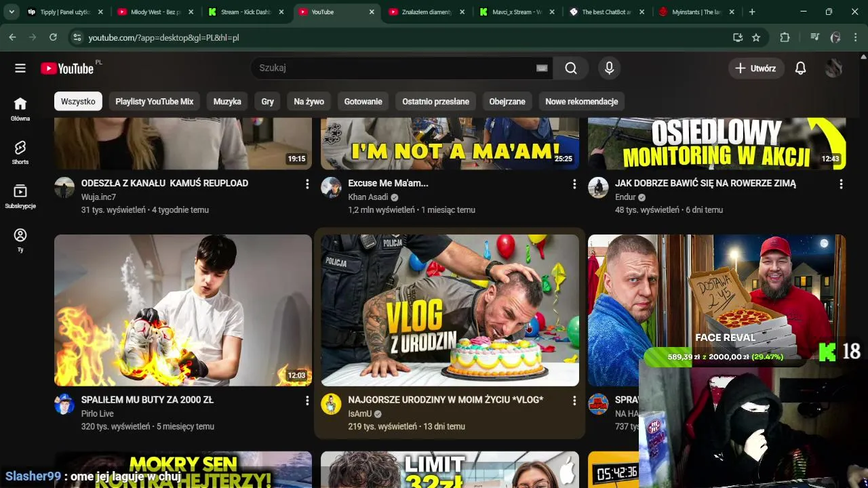Open Endur channel avatar
Viewport: 868px width, 488px height.
(598, 188)
